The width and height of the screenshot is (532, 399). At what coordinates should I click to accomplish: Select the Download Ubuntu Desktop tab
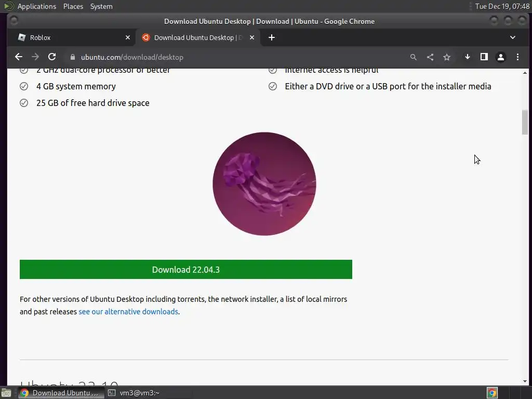tap(198, 37)
